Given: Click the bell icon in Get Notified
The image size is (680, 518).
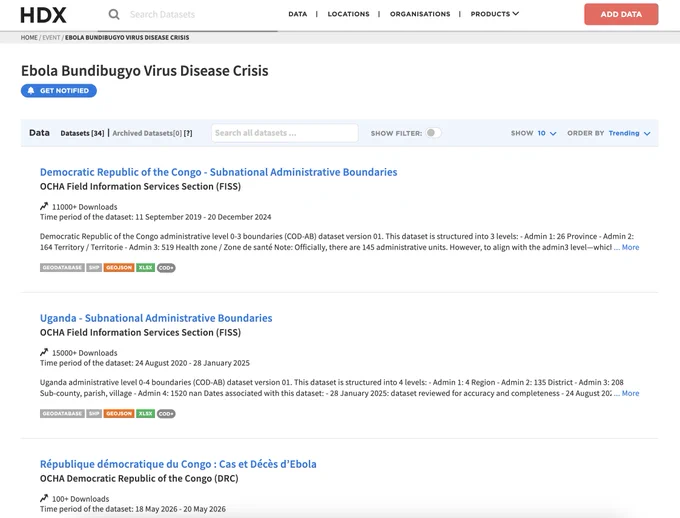Looking at the screenshot, I should point(31,91).
